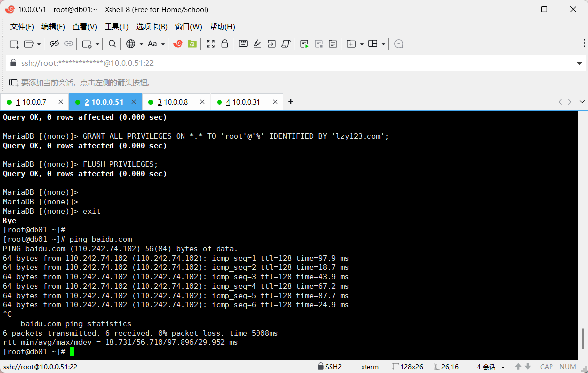Viewport: 588px width, 373px height.
Task: Click the Highlight pen icon
Action: tap(257, 44)
